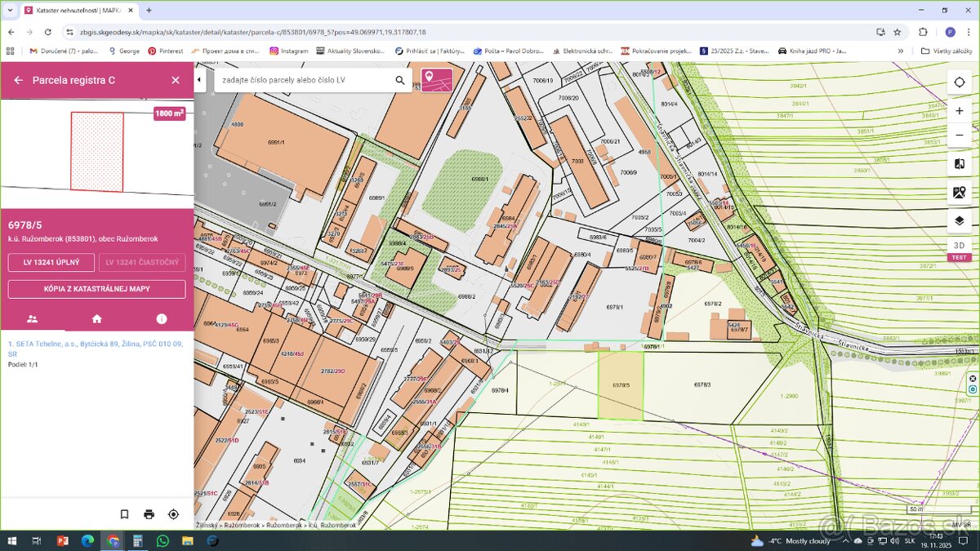This screenshot has height=551, width=980.
Task: Center map on parcel target icon
Action: tap(173, 514)
